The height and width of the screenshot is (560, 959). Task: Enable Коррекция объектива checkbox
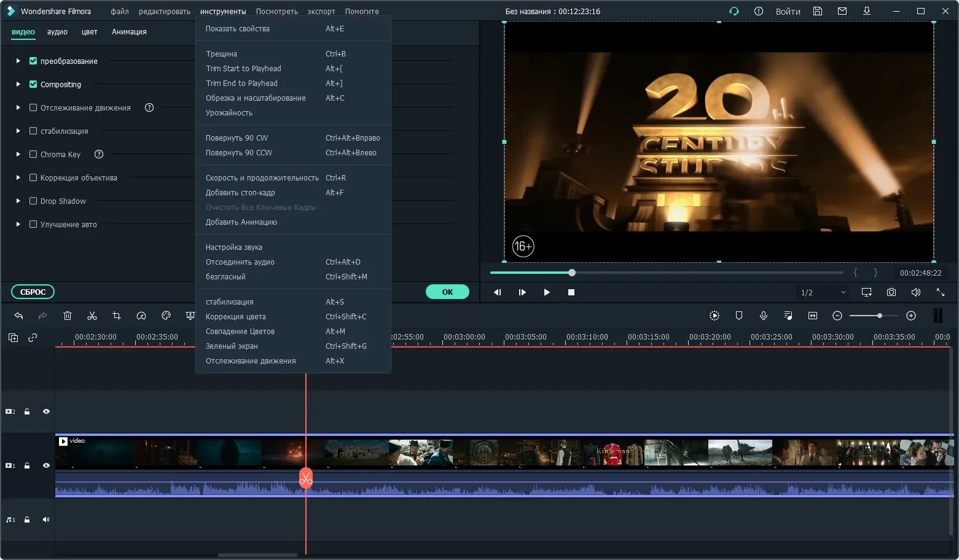pos(33,177)
